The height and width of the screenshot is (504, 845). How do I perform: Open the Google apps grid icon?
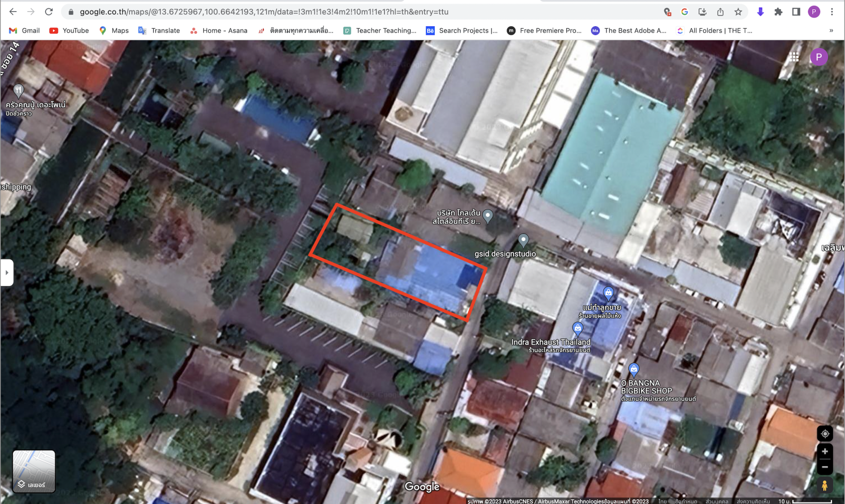tap(794, 57)
